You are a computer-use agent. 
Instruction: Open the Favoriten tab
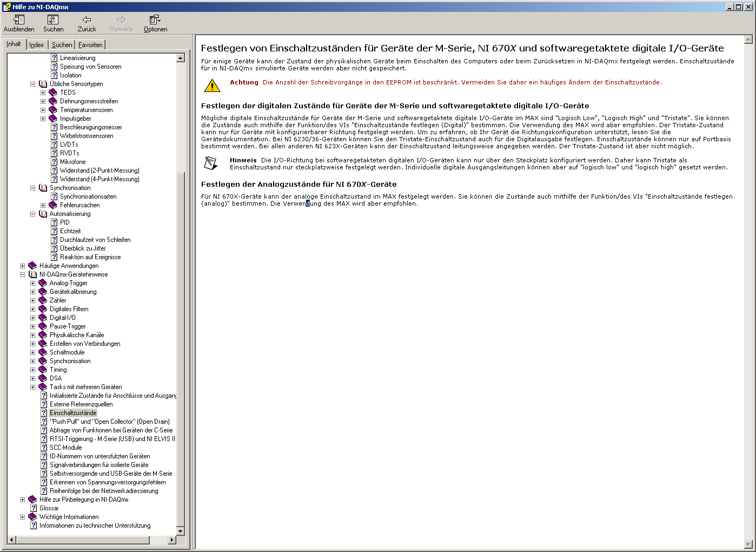point(90,45)
